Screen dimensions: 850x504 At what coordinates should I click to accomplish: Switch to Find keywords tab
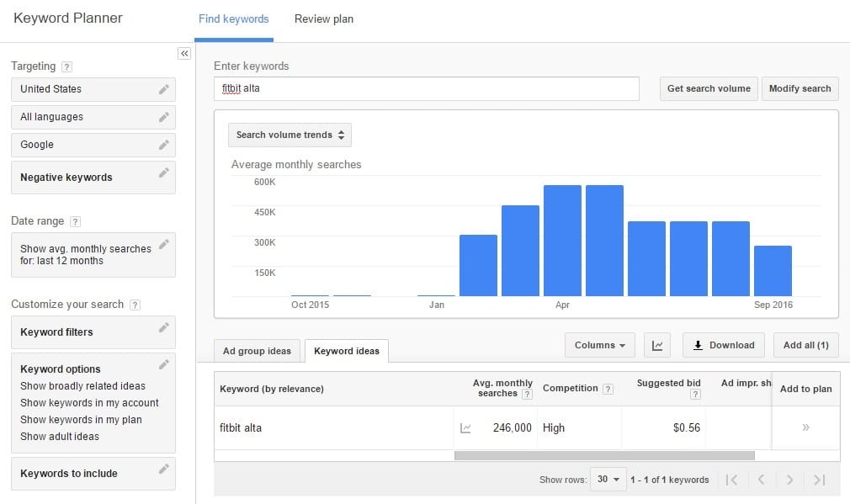pos(234,19)
